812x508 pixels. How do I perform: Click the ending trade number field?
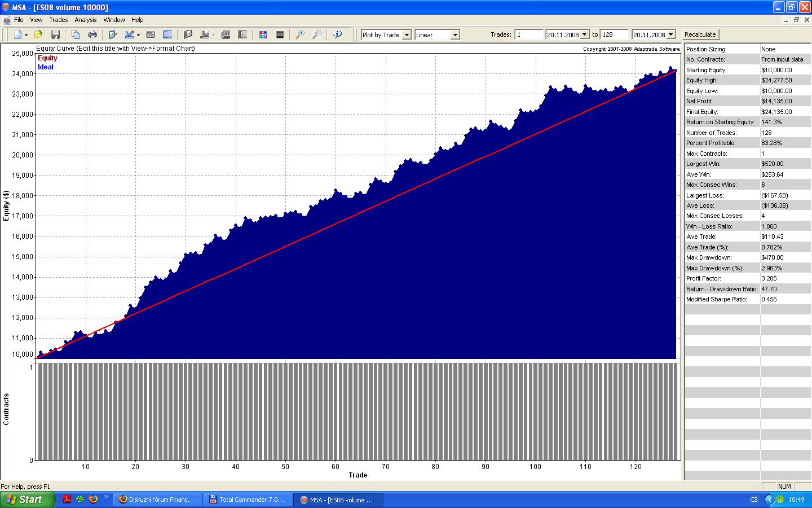pyautogui.click(x=614, y=35)
